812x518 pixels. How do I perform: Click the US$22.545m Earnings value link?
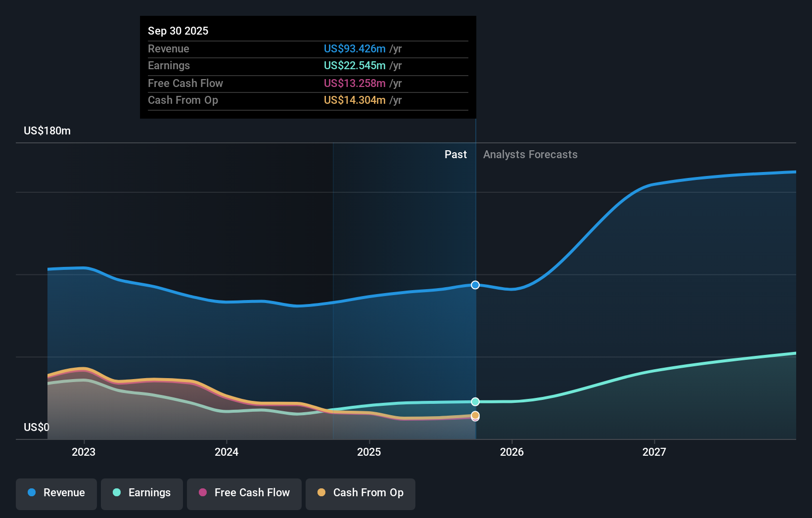pos(354,65)
